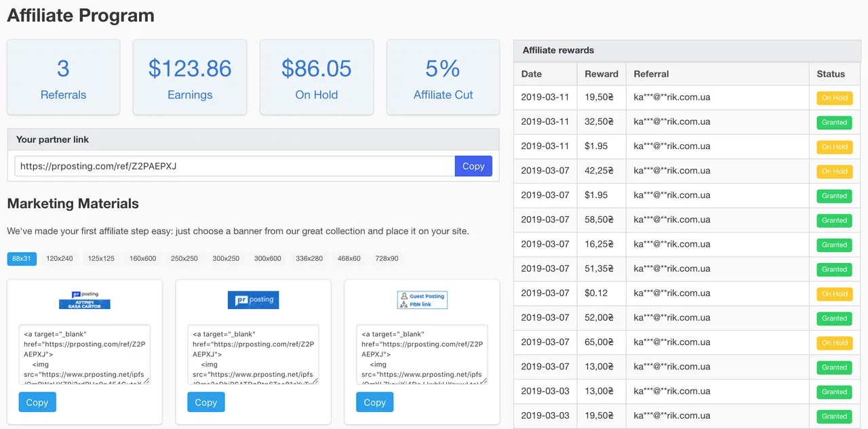The width and height of the screenshot is (868, 429).
Task: Click Granted badge for the 52,00₴ reward
Action: 835,318
